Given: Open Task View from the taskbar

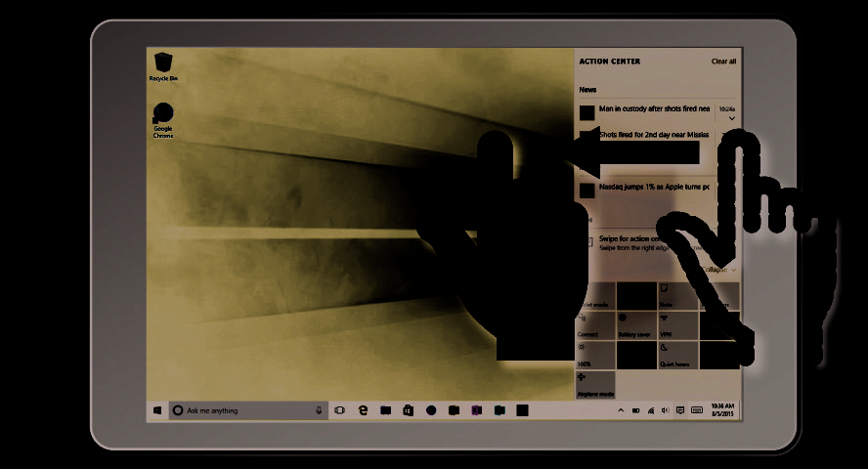Looking at the screenshot, I should 339,410.
